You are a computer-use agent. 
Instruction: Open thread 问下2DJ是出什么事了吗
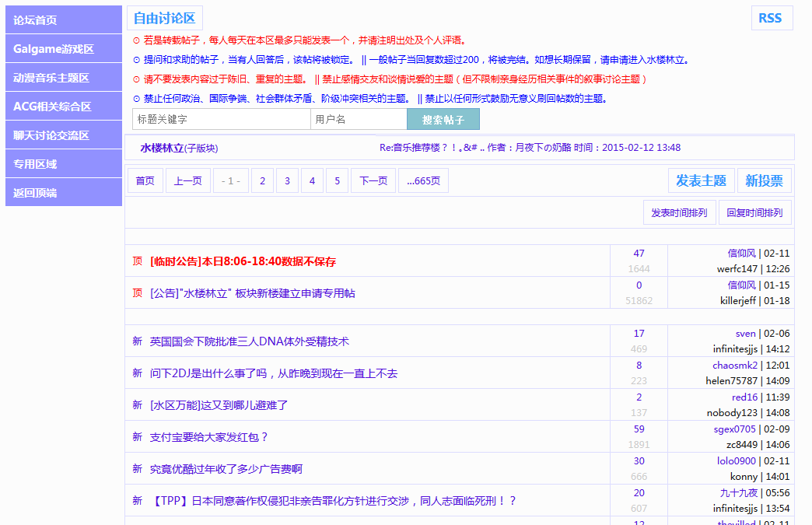(x=274, y=374)
